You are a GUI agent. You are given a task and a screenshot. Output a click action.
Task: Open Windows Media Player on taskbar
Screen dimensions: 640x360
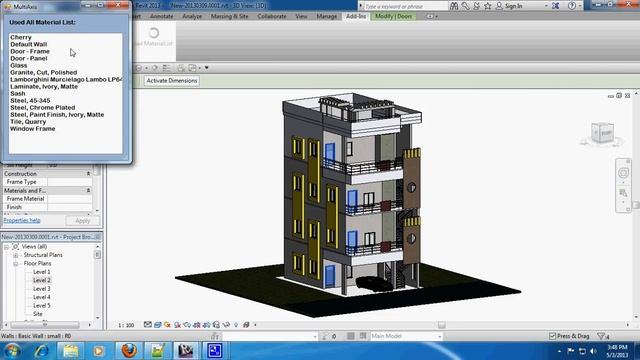point(99,351)
